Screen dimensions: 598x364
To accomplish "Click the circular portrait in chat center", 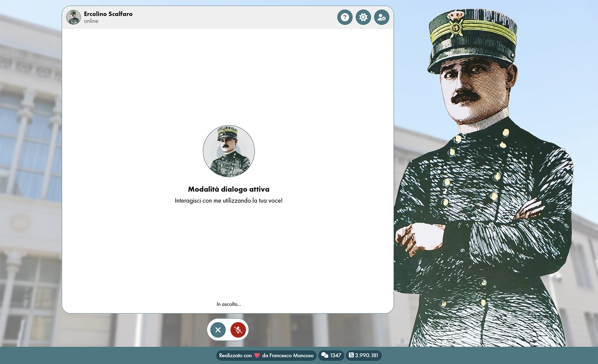I will click(x=228, y=151).
